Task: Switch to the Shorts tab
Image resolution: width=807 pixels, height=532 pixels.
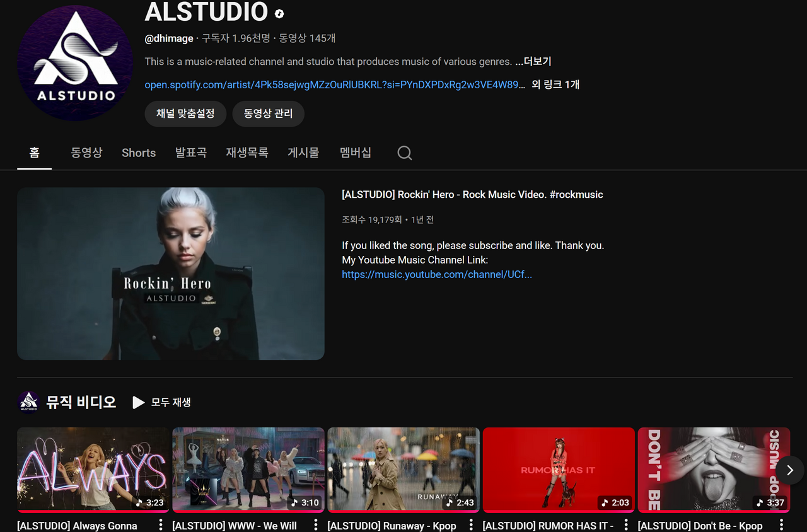Action: [x=139, y=153]
